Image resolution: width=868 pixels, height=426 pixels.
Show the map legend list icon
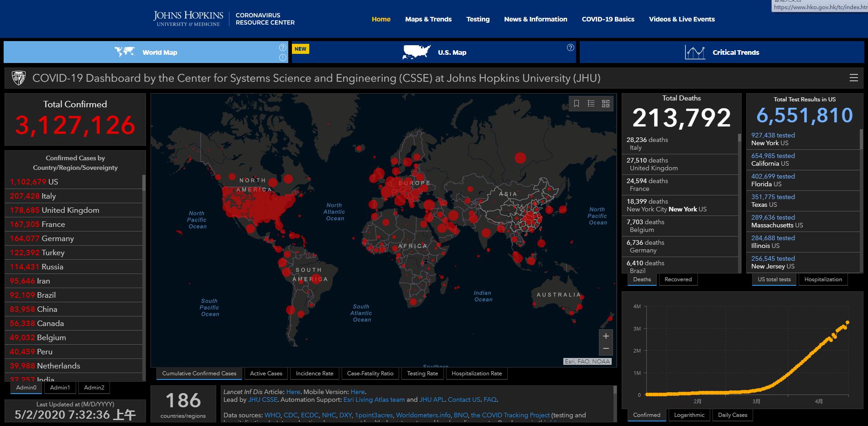pyautogui.click(x=591, y=104)
